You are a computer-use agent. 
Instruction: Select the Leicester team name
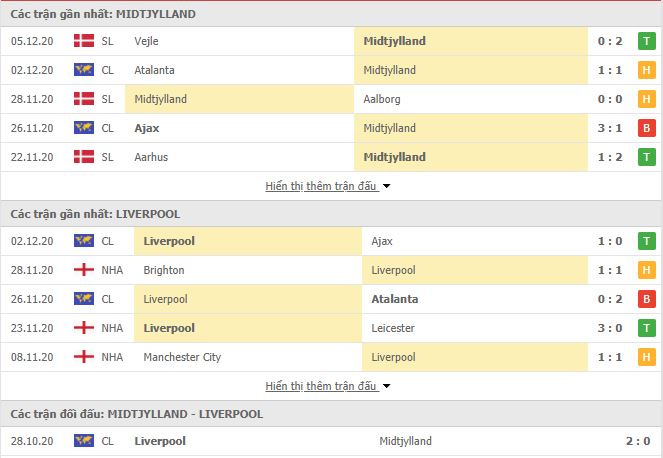tap(389, 328)
